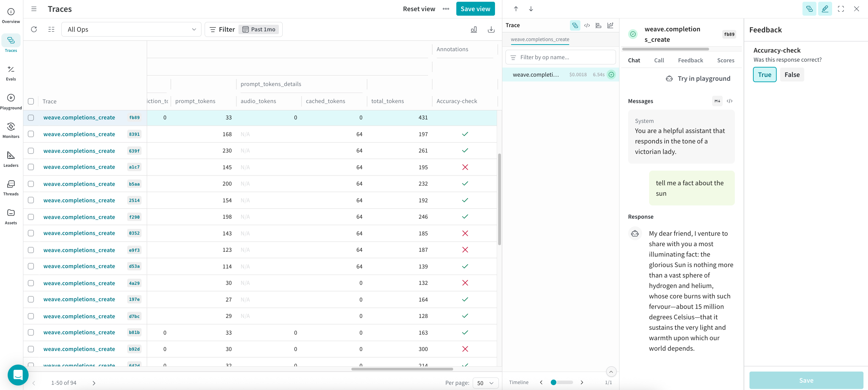Click the export download icon
The image size is (868, 390).
pos(491,29)
